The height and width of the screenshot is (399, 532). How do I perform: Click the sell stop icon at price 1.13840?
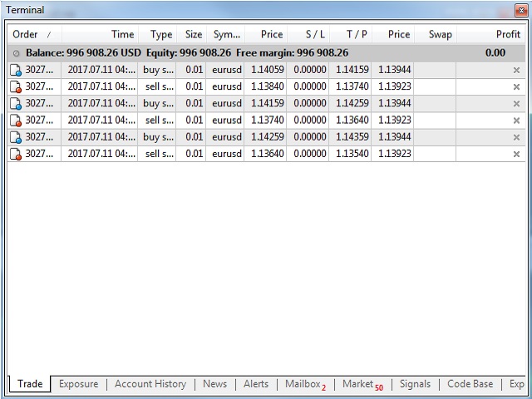pos(16,86)
